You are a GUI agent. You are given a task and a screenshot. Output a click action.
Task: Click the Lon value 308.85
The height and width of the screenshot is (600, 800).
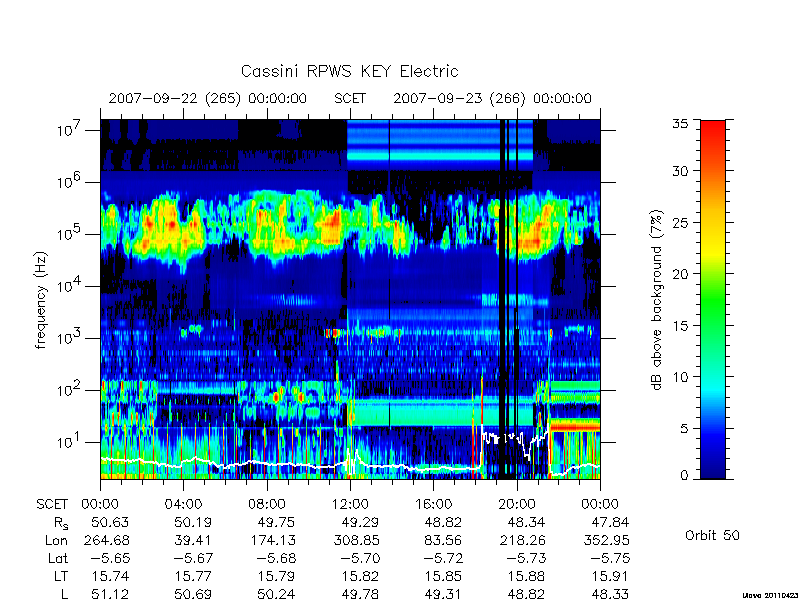point(356,540)
